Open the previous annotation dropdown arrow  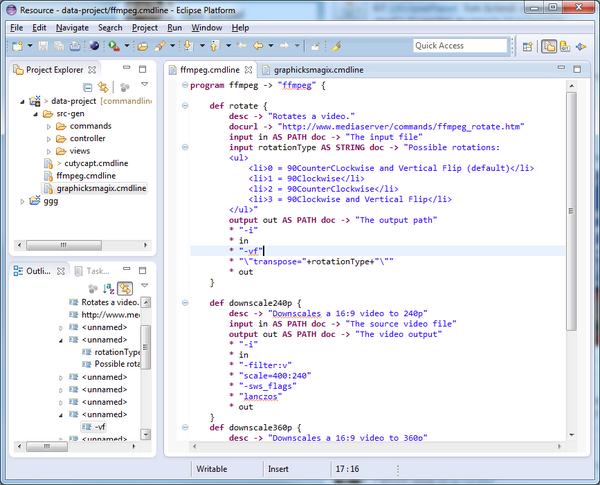click(228, 46)
